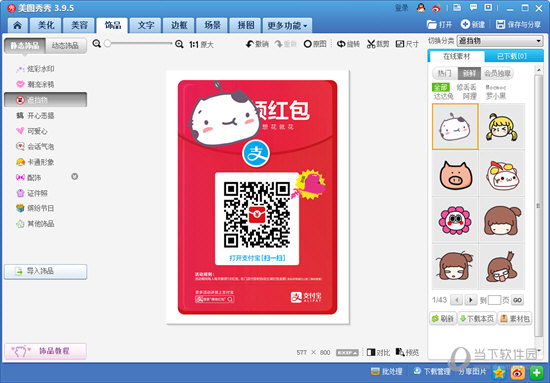Switch to the 在线素材 tab
The image size is (550, 383).
coord(456,56)
